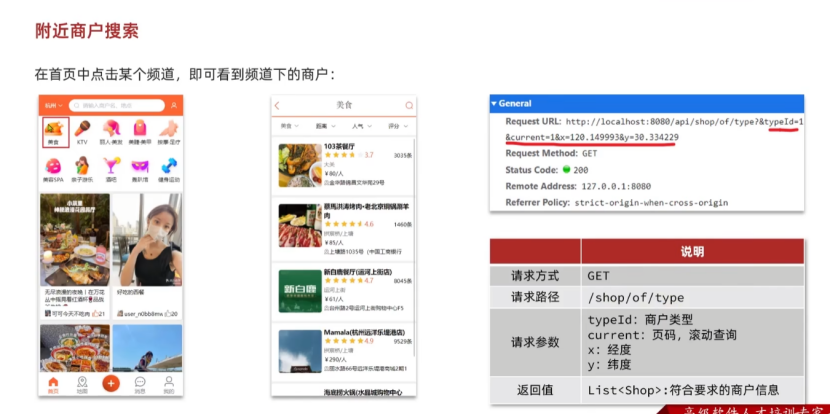The height and width of the screenshot is (415, 830).
Task: Open the noodle bowls blog thumbnail
Action: [75, 348]
